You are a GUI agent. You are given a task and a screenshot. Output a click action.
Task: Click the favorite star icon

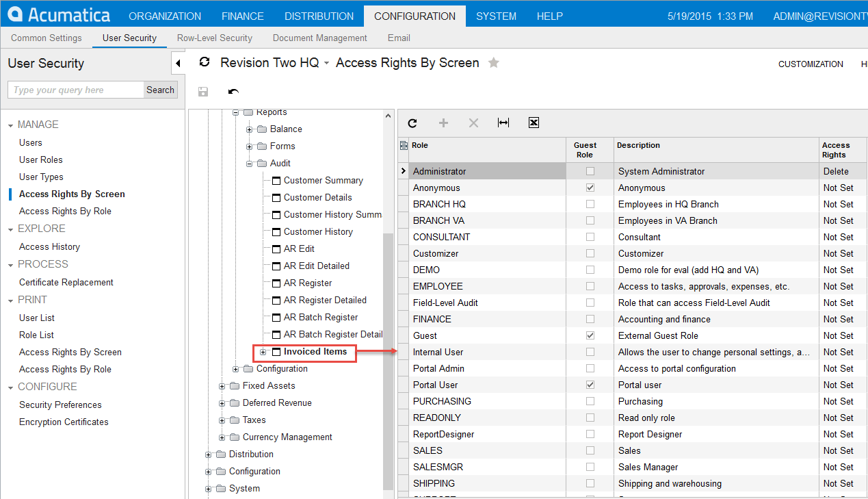click(494, 63)
